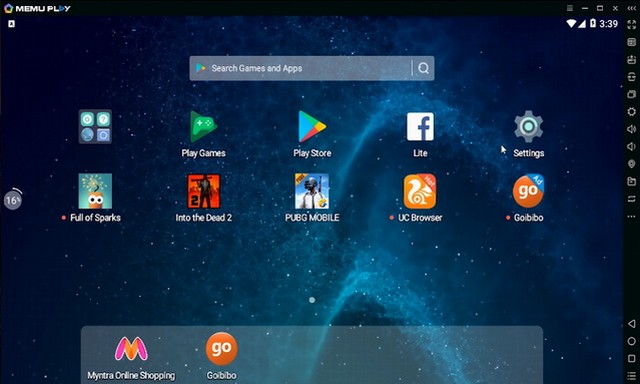The image size is (640, 384).
Task: Click the magnifier search button
Action: pos(424,68)
